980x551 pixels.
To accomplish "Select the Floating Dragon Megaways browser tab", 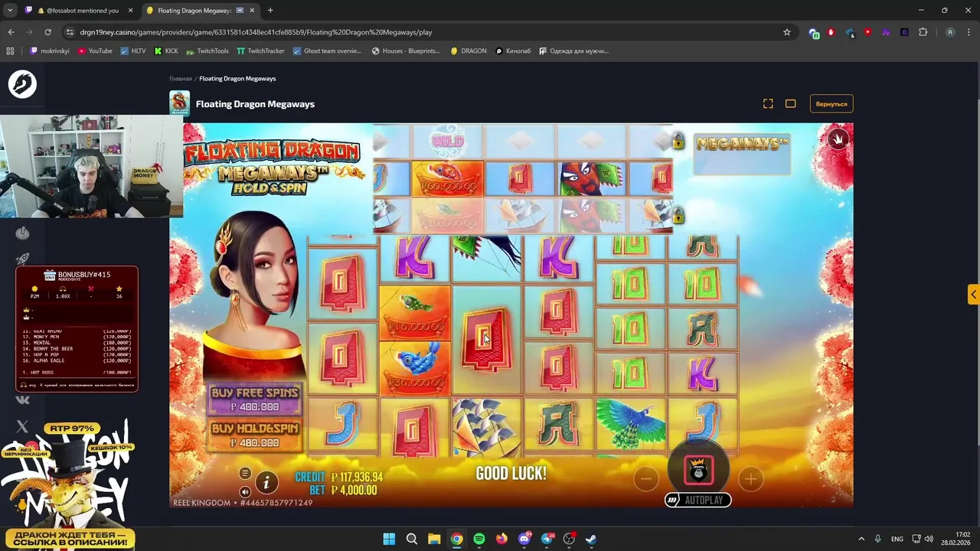I will [x=199, y=11].
